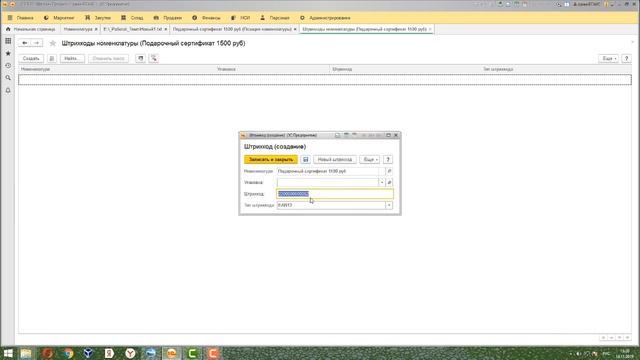Add the barcodes list to favorites star

click(x=52, y=43)
